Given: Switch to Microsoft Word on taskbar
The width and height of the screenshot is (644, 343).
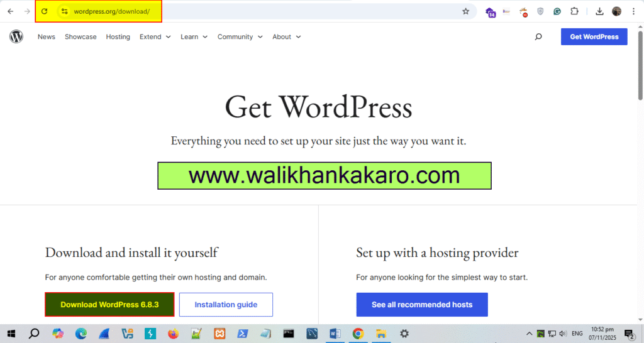Looking at the screenshot, I should 335,334.
